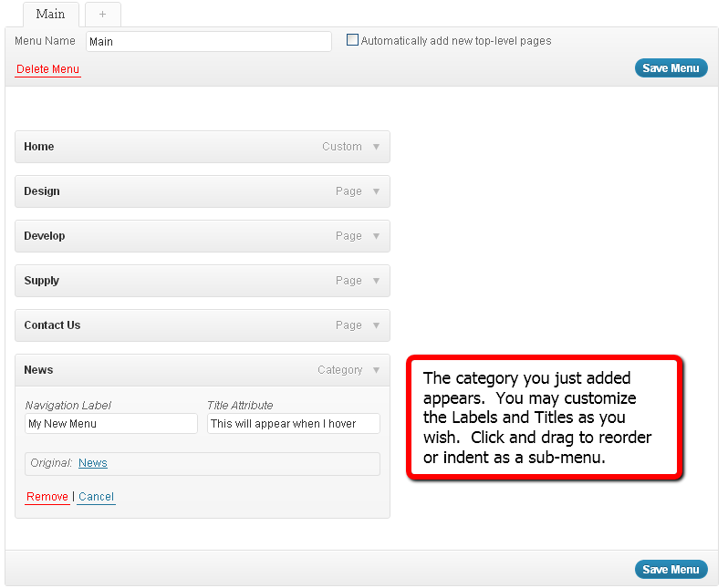Click the top Save Menu button

pos(671,68)
